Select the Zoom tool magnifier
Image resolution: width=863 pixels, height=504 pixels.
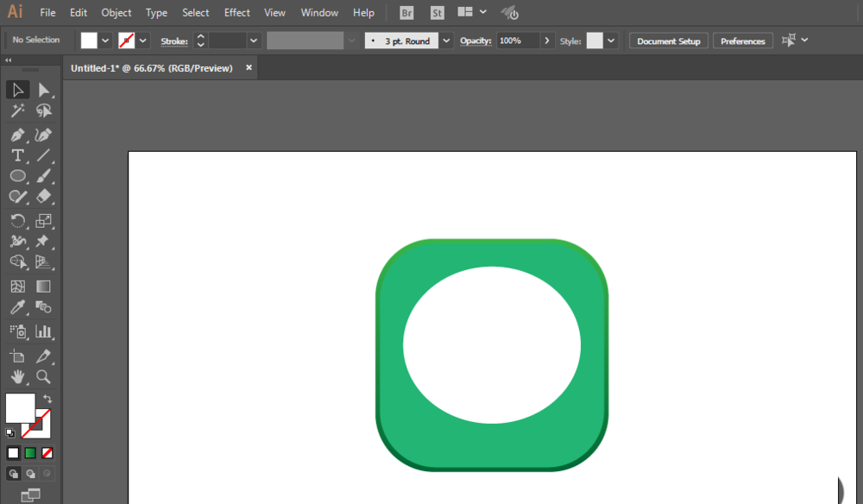tap(43, 377)
